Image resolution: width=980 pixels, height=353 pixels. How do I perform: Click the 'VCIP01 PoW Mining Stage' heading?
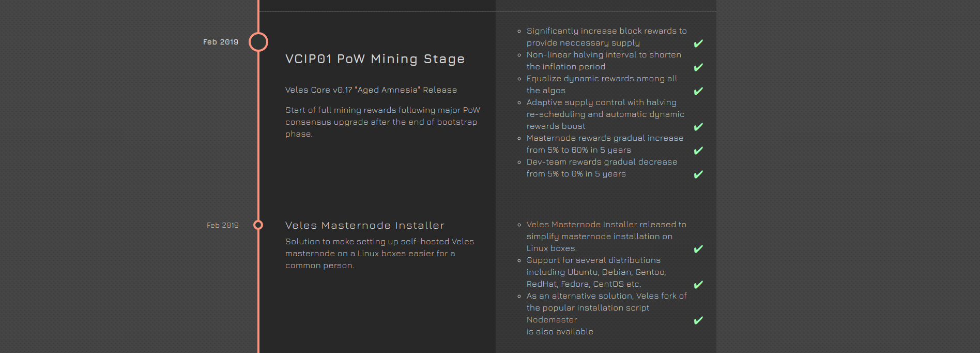375,59
